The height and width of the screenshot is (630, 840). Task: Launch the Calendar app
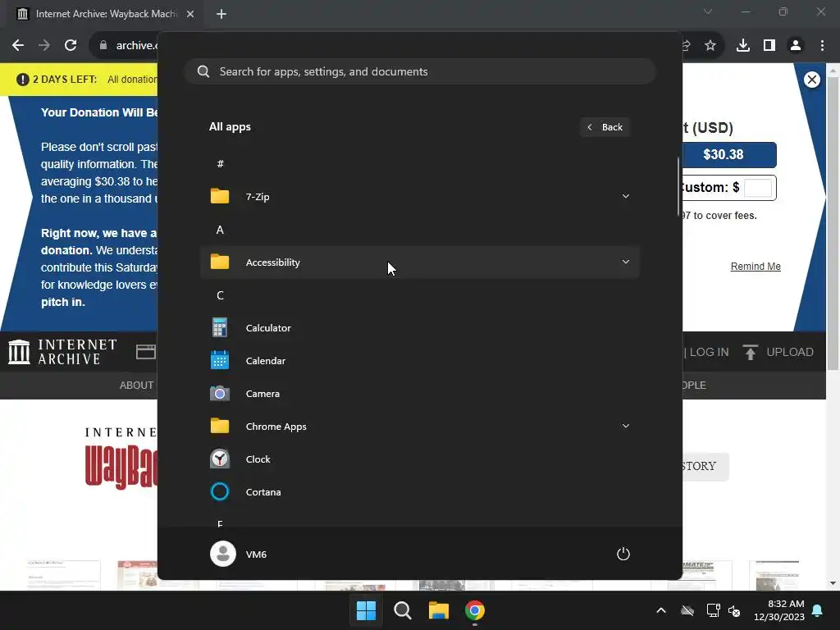[419, 361]
